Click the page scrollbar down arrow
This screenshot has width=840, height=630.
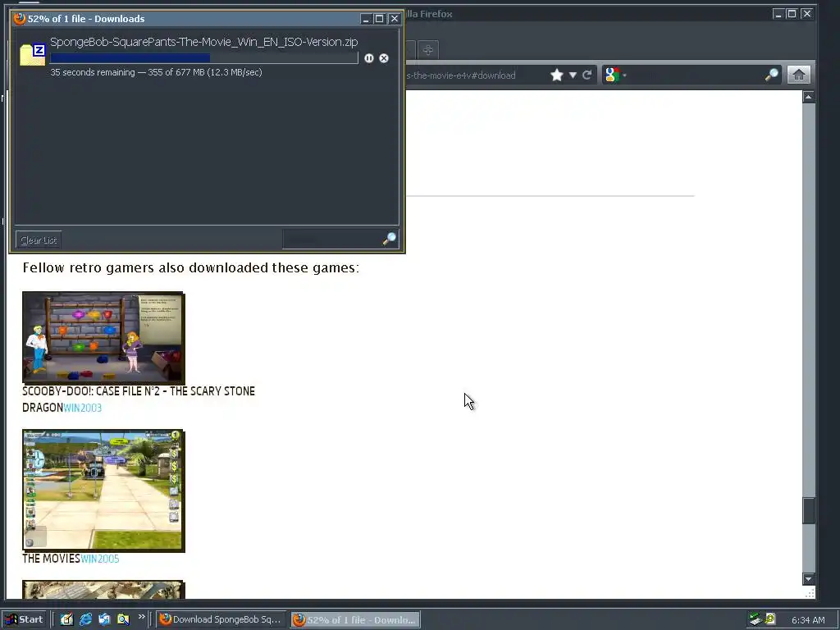click(x=808, y=579)
